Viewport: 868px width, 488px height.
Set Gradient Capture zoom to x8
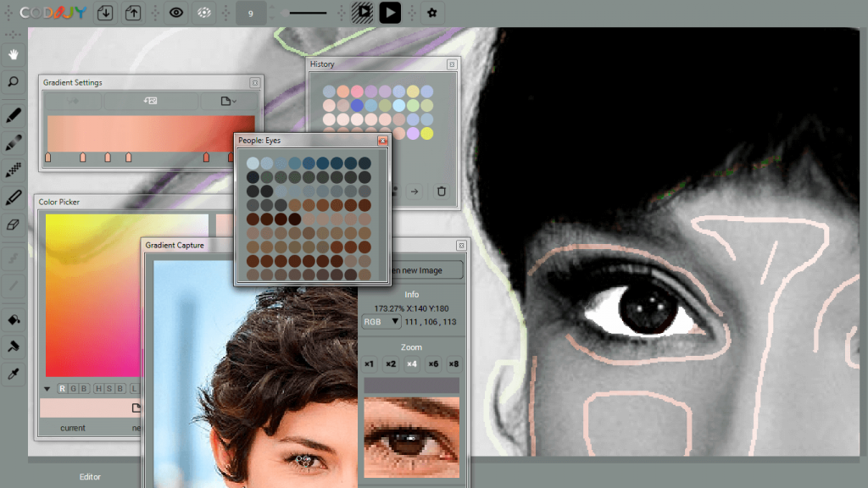[x=454, y=364]
